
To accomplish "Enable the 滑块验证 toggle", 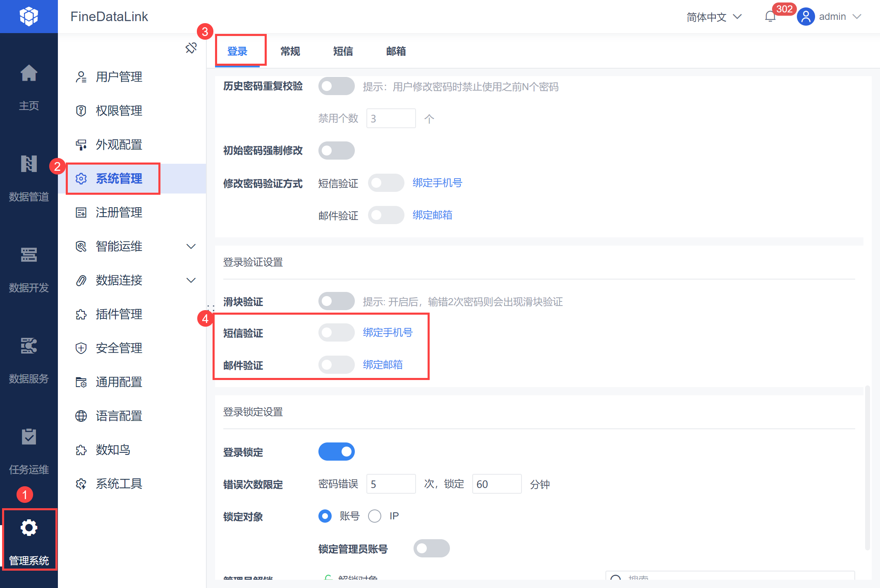I will point(336,301).
